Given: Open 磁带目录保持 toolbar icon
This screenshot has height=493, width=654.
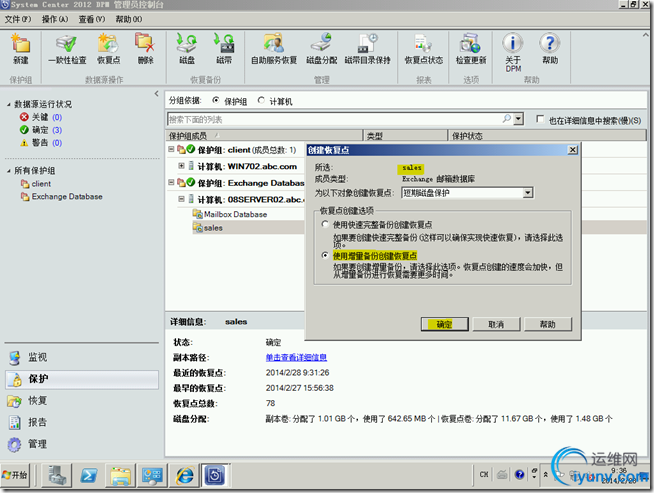Looking at the screenshot, I should coord(367,49).
